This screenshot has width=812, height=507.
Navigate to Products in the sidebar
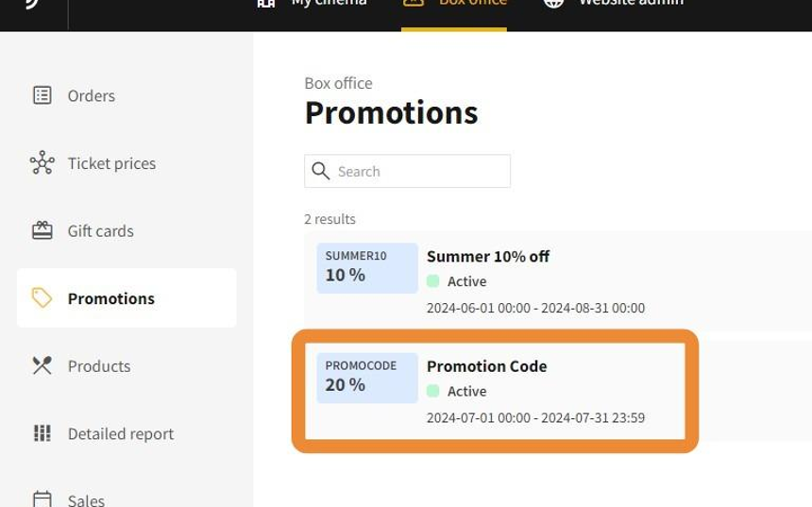coord(99,366)
